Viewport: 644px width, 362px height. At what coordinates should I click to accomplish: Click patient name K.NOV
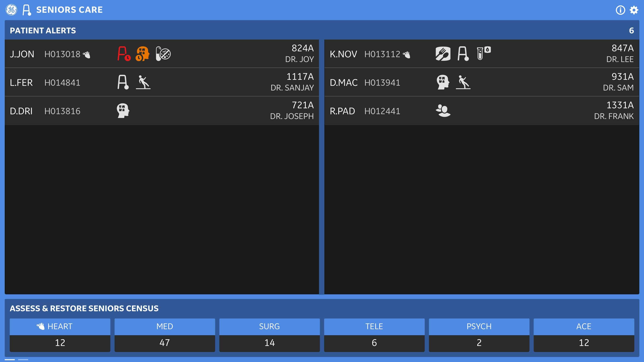(344, 54)
